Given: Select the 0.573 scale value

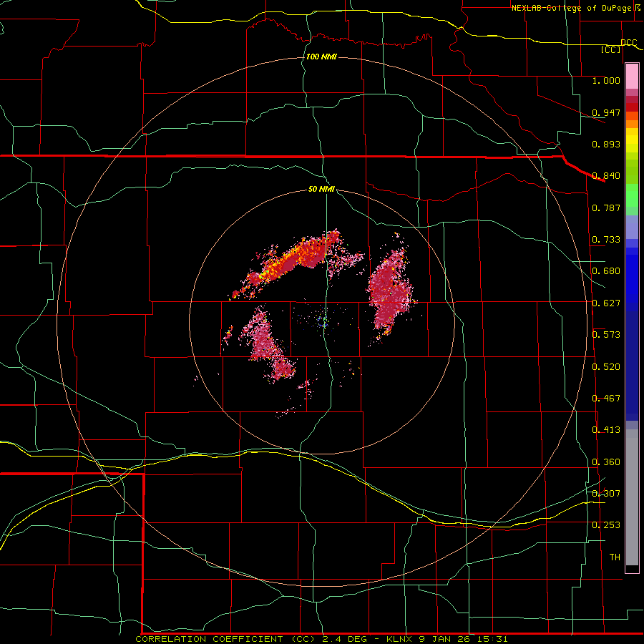Looking at the screenshot, I should pos(606,335).
